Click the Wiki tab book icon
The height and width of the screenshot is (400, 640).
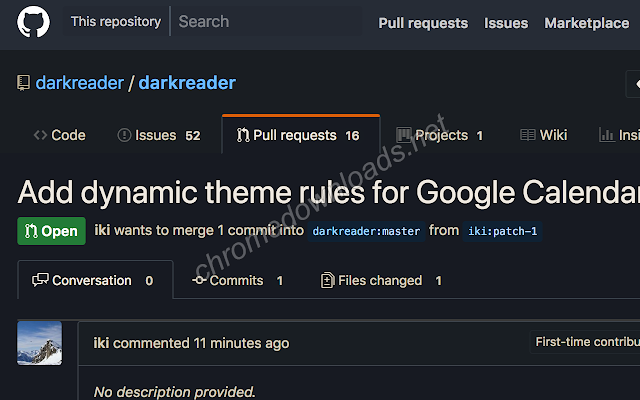click(x=527, y=135)
